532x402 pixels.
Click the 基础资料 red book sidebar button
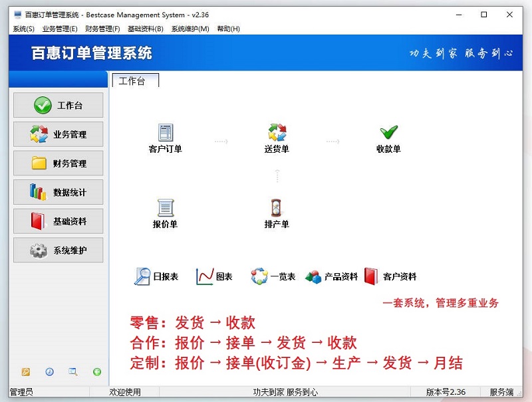tap(59, 221)
